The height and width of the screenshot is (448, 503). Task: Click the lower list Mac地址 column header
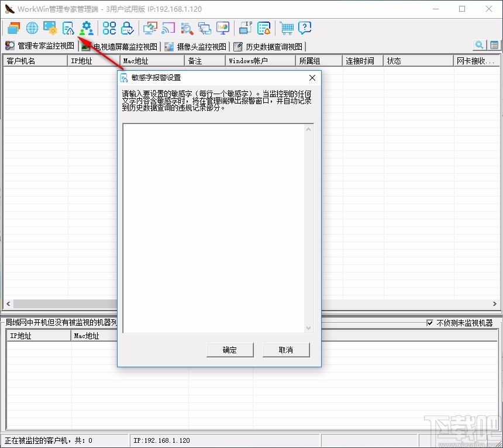[x=94, y=336]
